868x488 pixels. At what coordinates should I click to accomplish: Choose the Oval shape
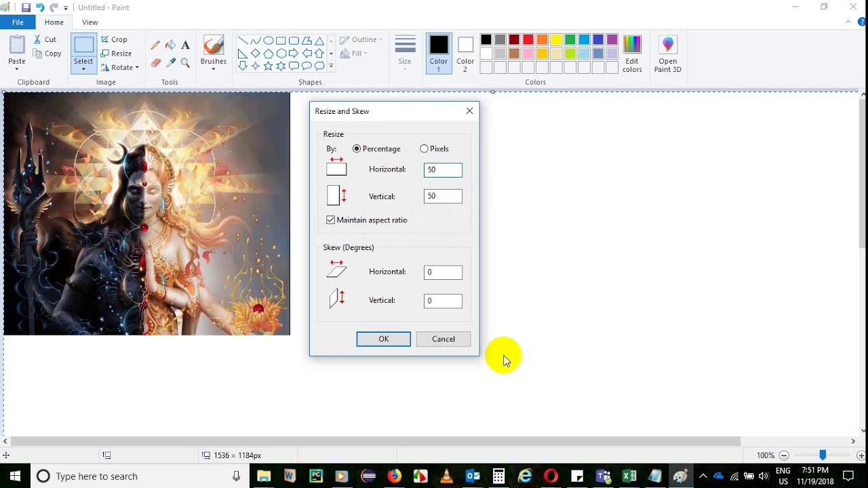pyautogui.click(x=268, y=41)
